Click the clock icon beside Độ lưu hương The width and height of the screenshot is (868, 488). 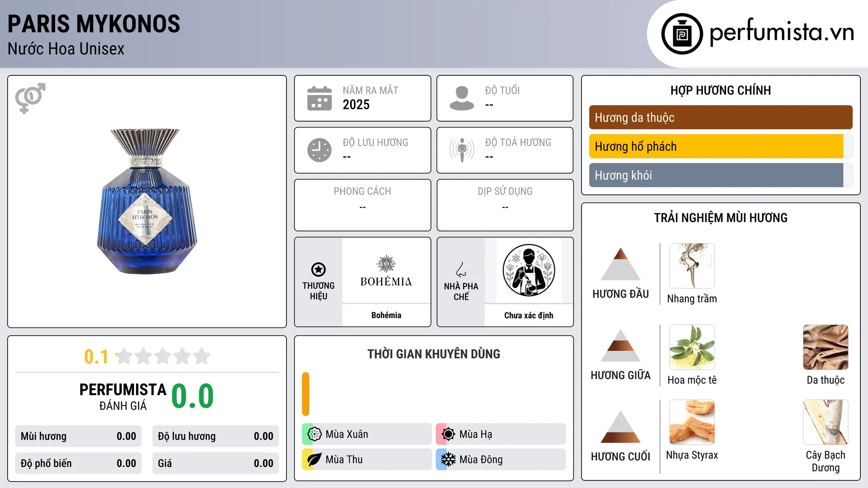320,150
